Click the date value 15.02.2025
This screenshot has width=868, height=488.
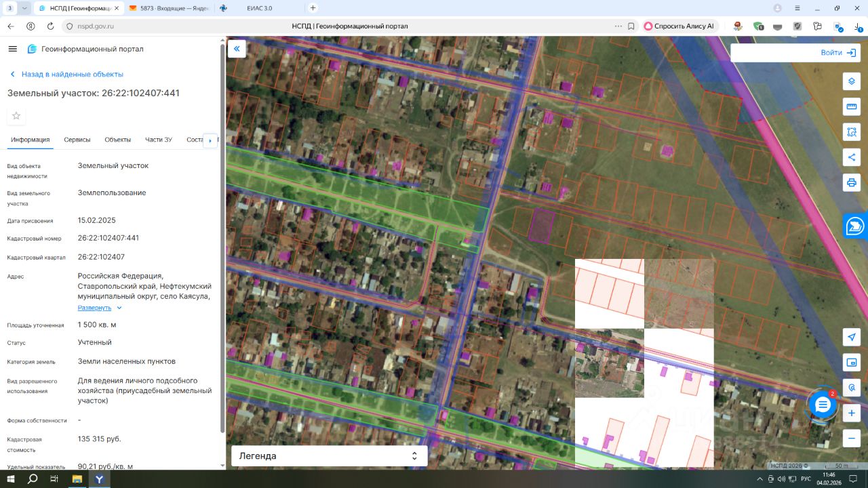click(x=97, y=220)
